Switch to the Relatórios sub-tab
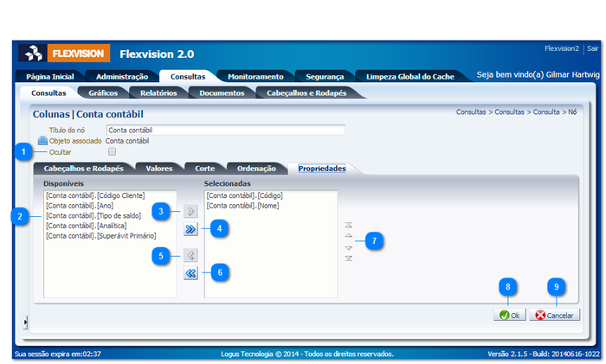The image size is (606, 364). pyautogui.click(x=158, y=93)
